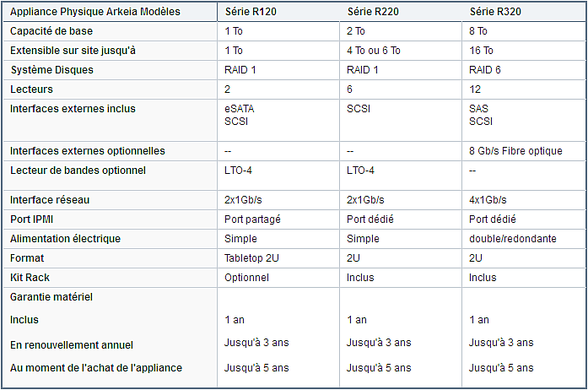Viewport: 588px width, 390px height.
Task: Click 'Jusqu'à 3 ans' under Série R220
Action: 379,343
